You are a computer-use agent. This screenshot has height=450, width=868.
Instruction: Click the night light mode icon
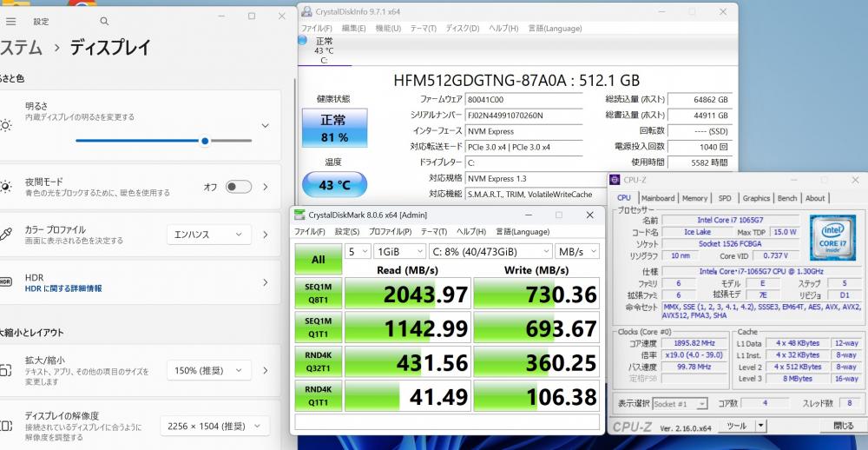click(5, 187)
